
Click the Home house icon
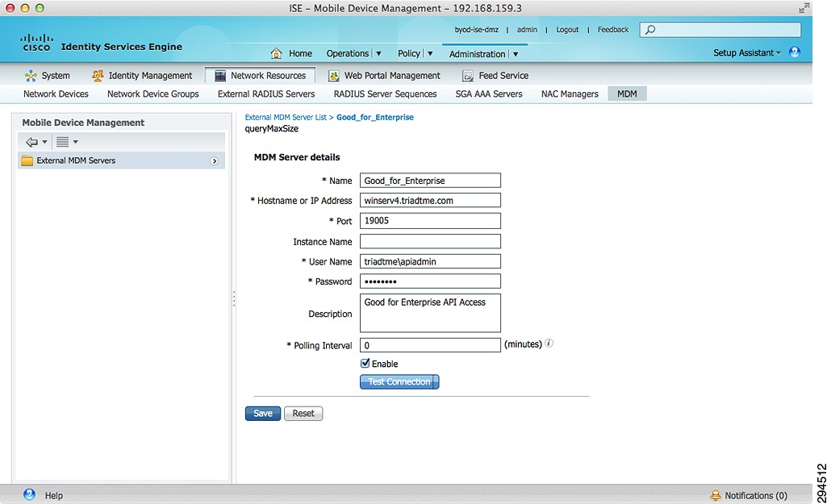[276, 53]
